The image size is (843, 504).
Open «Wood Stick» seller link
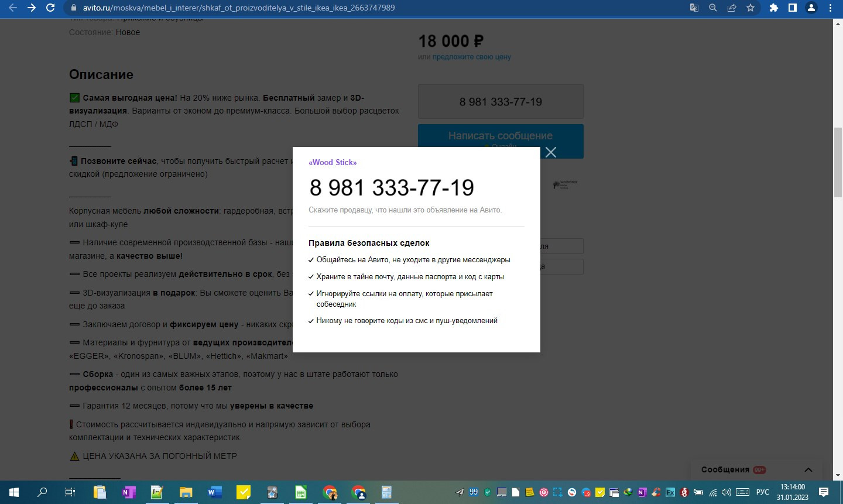pyautogui.click(x=333, y=162)
